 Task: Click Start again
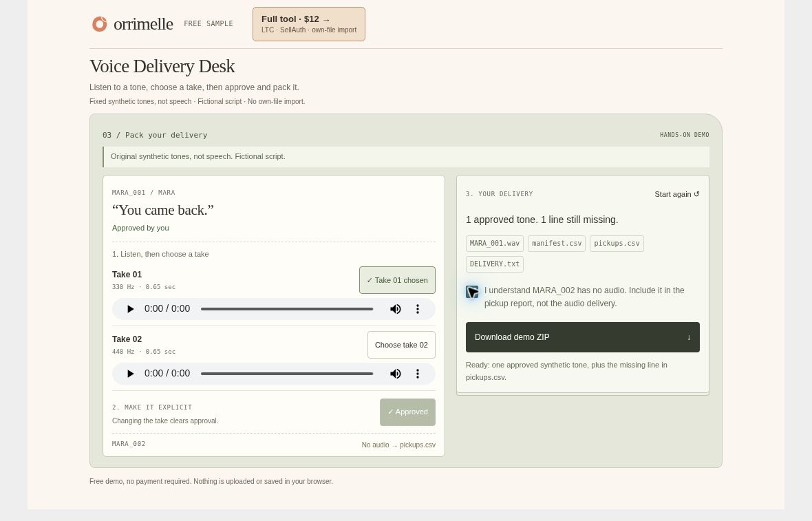[x=677, y=194]
